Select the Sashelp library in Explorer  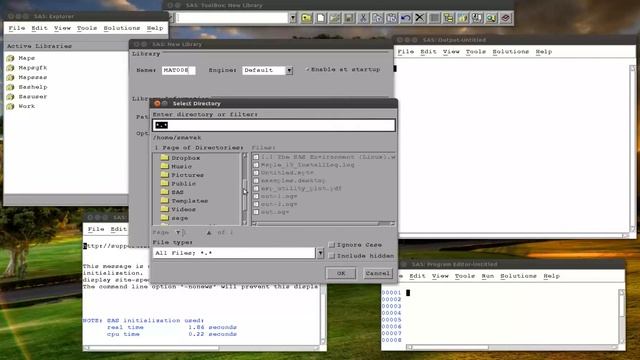tap(27, 87)
